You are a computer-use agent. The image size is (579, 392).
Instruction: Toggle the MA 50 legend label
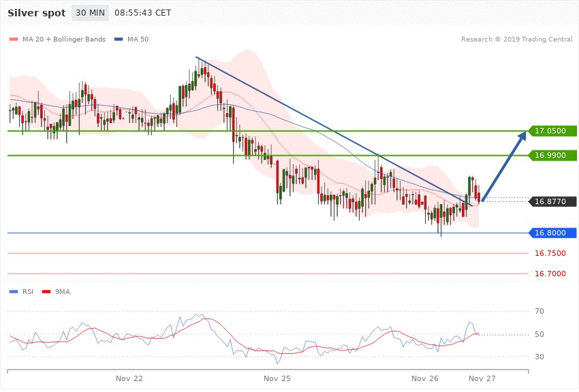(138, 39)
